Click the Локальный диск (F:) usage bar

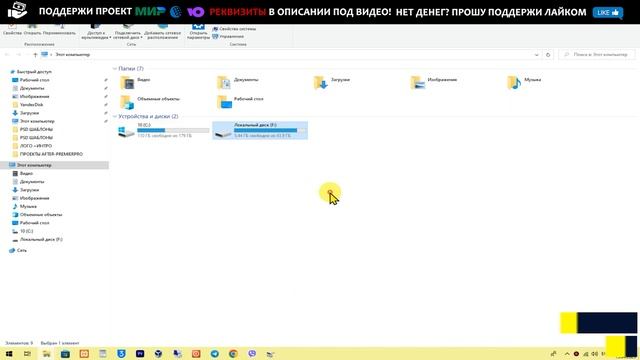(270, 130)
